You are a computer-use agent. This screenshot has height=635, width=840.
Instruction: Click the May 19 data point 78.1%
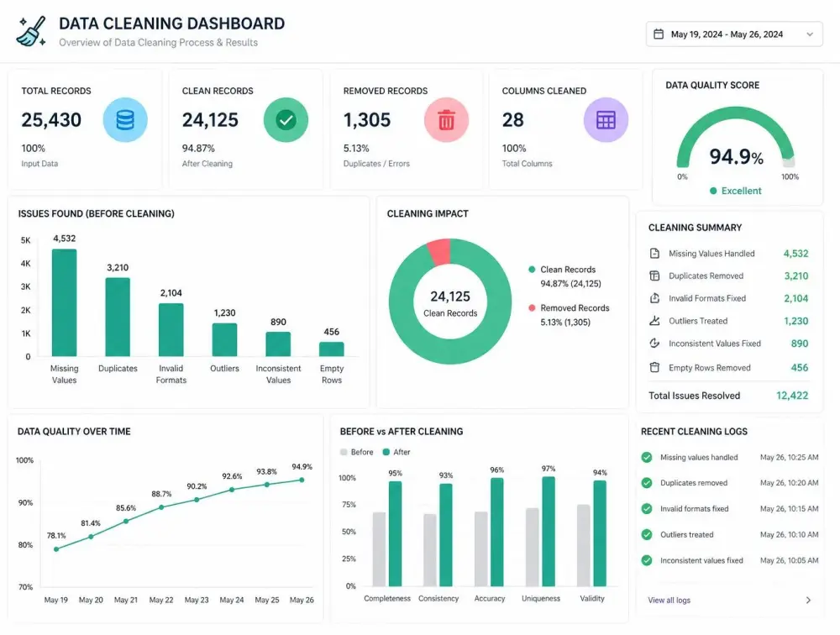click(x=56, y=548)
